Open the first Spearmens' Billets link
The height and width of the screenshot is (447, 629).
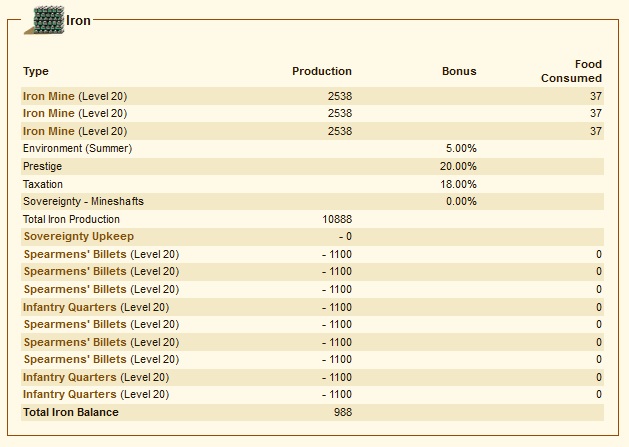pyautogui.click(x=75, y=254)
